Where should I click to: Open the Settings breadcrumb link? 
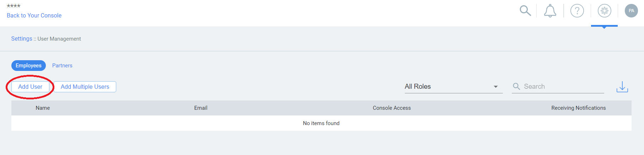pos(22,38)
